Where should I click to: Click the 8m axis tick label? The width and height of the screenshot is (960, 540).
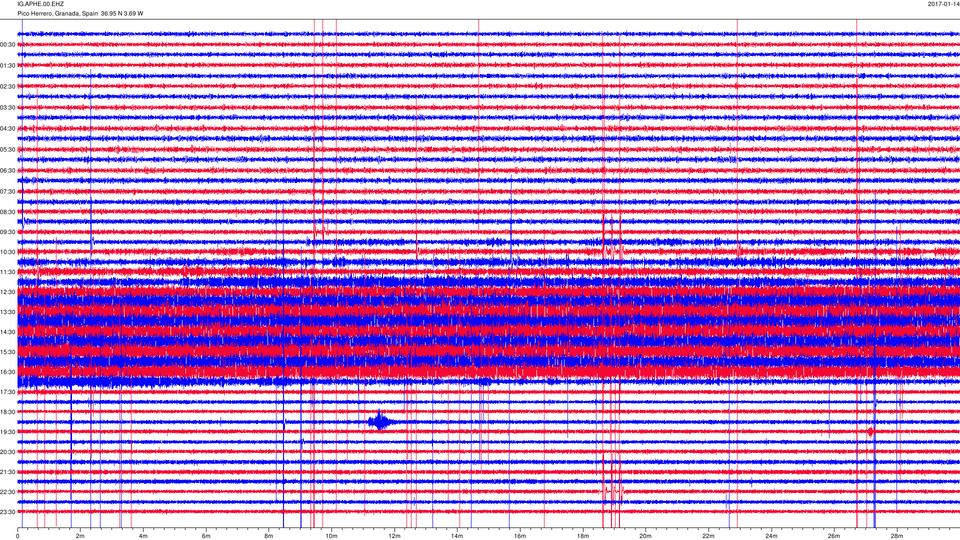268,536
